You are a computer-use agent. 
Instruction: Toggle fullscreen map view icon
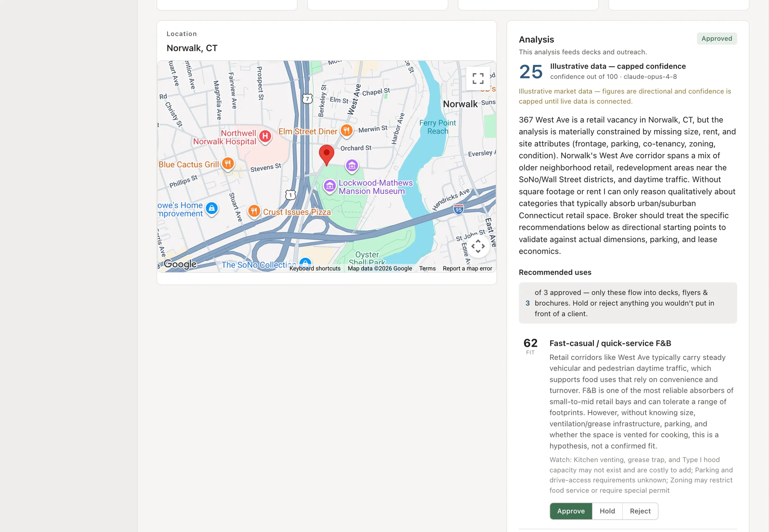click(478, 79)
